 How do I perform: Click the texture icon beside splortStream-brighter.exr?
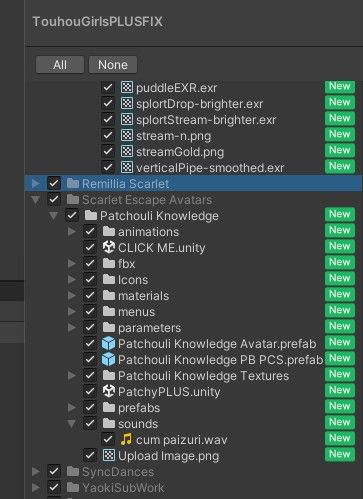(x=126, y=120)
